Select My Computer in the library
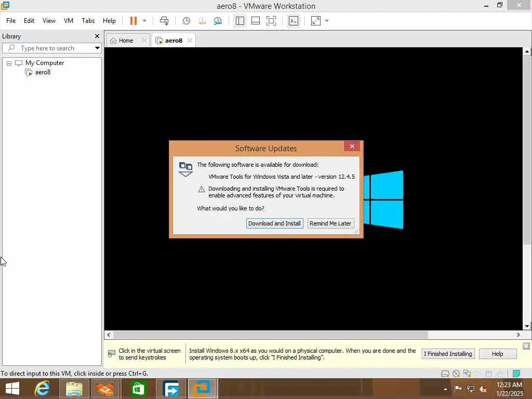The height and width of the screenshot is (399, 532). click(45, 63)
